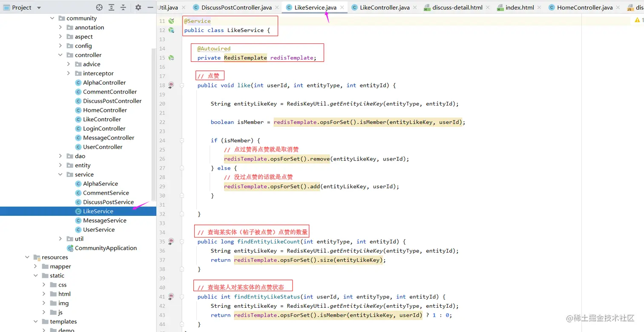The image size is (644, 332).
Task: Expand the dao folder
Action: point(60,156)
